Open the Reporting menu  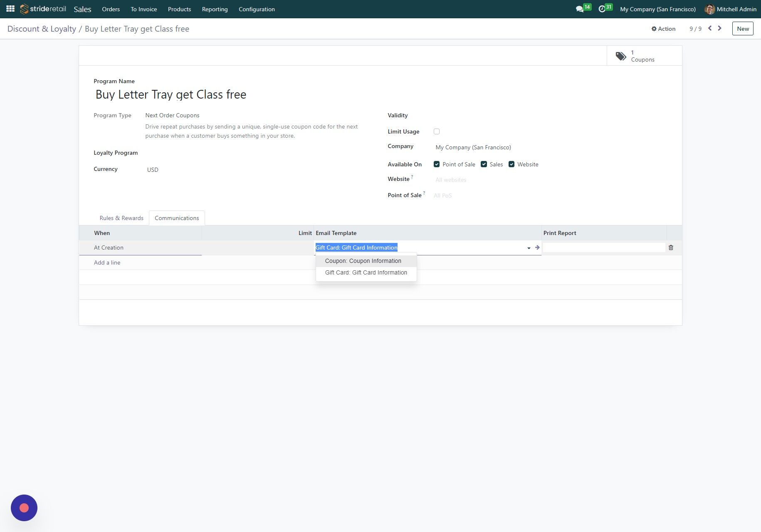215,9
